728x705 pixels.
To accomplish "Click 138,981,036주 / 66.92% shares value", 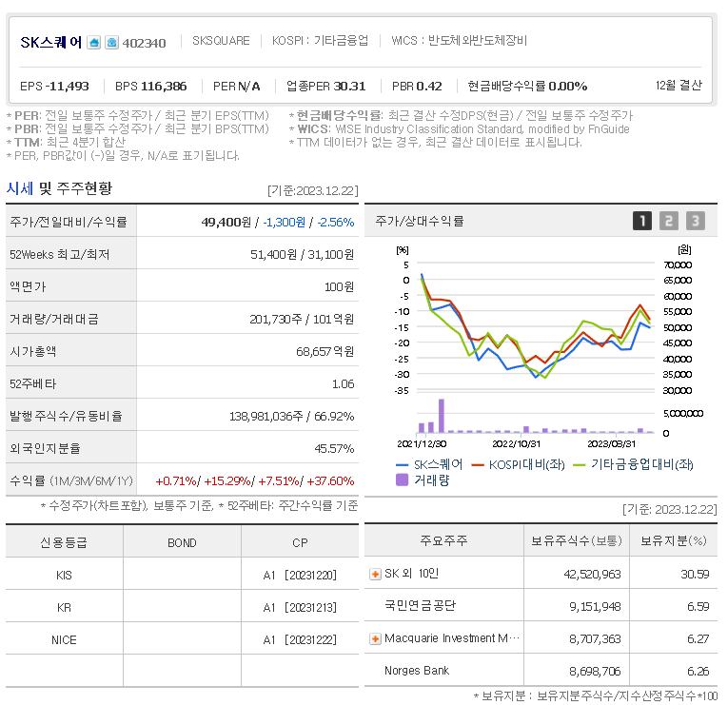I will (291, 417).
